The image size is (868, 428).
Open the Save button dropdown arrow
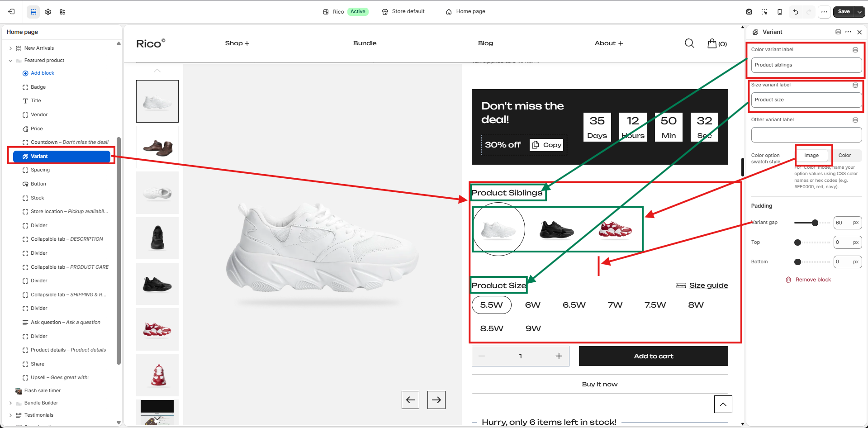859,12
